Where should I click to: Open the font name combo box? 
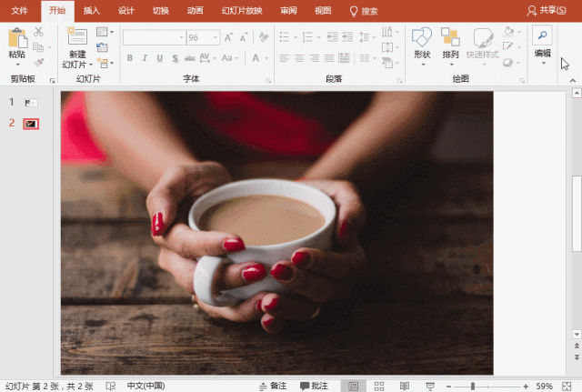pyautogui.click(x=155, y=37)
